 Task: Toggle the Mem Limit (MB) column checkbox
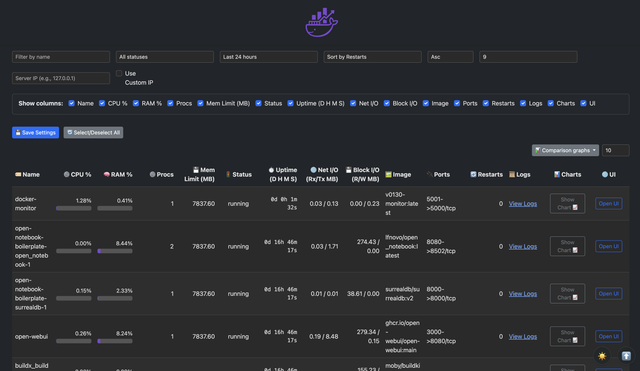pyautogui.click(x=200, y=103)
